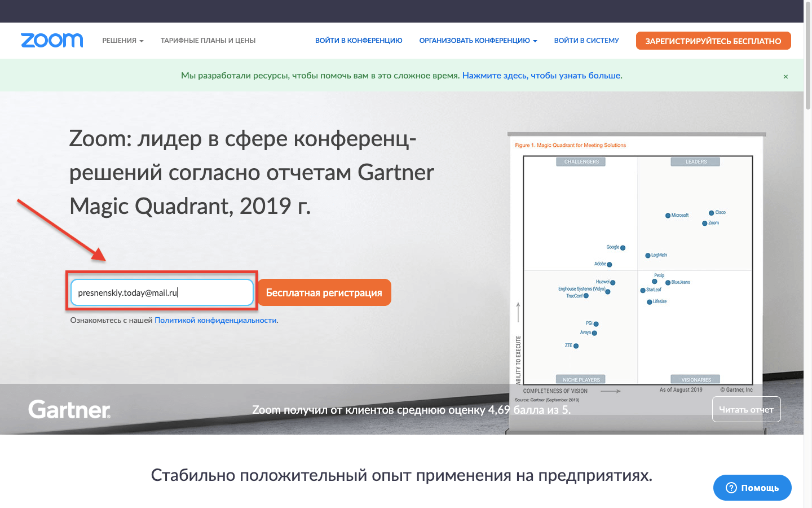Click ВОЙТИ В СИСТЕМУ link
The height and width of the screenshot is (508, 812).
[586, 41]
